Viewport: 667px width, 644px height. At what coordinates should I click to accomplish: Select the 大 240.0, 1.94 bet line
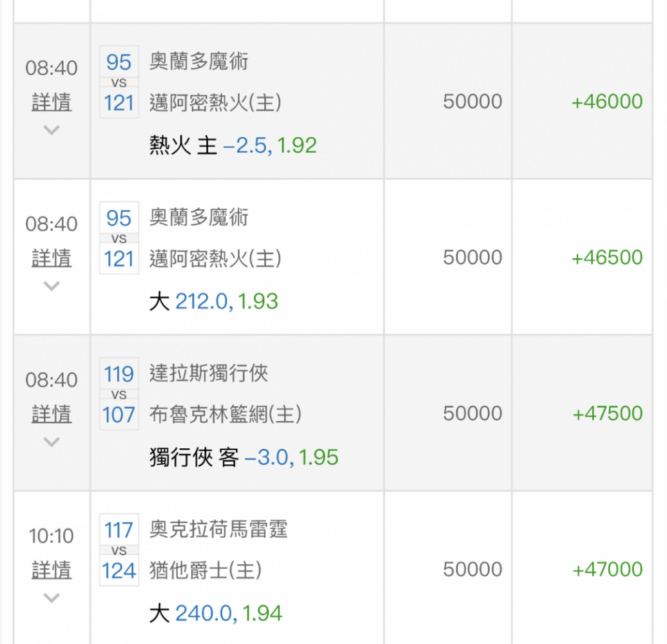click(216, 613)
